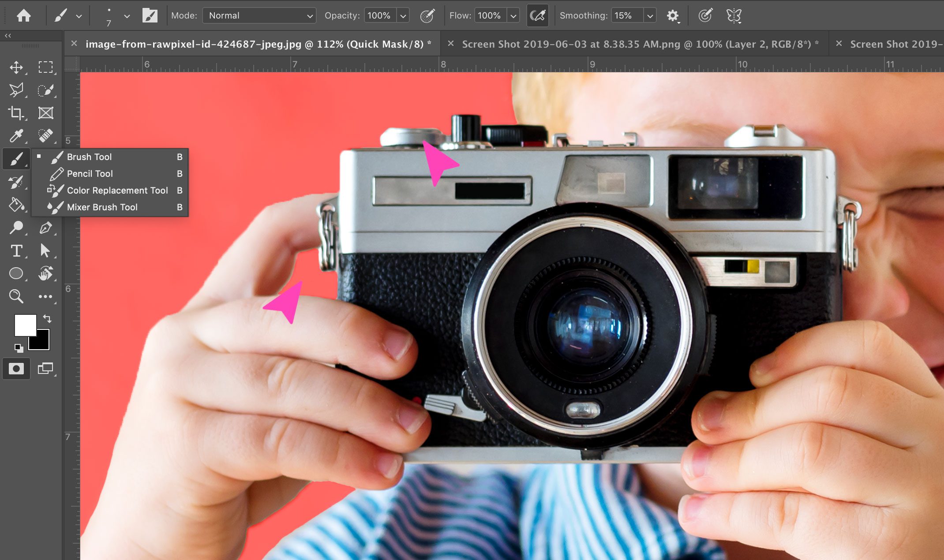Screen dimensions: 944x560
Task: Select Pencil Tool from the flyout menu
Action: 90,173
